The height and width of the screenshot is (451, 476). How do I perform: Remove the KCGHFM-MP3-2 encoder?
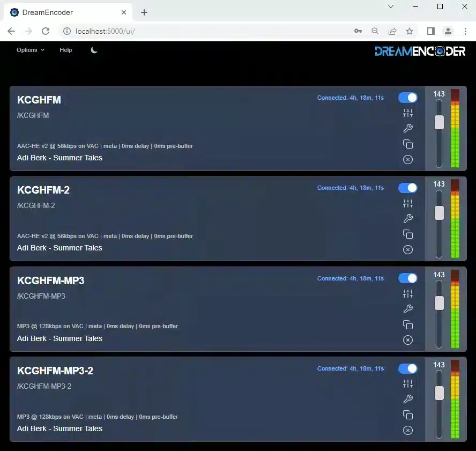pyautogui.click(x=408, y=430)
